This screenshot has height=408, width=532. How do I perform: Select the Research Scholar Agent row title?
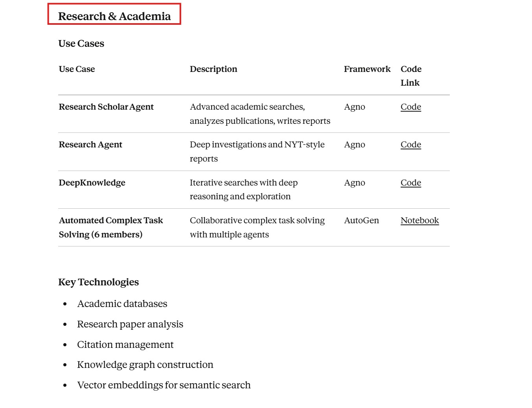point(106,107)
